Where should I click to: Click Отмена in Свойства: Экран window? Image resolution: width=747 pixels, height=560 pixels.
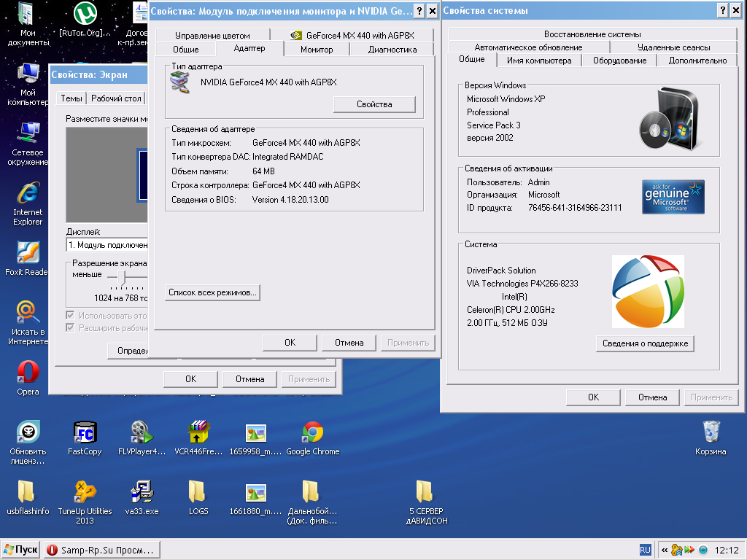pos(249,379)
